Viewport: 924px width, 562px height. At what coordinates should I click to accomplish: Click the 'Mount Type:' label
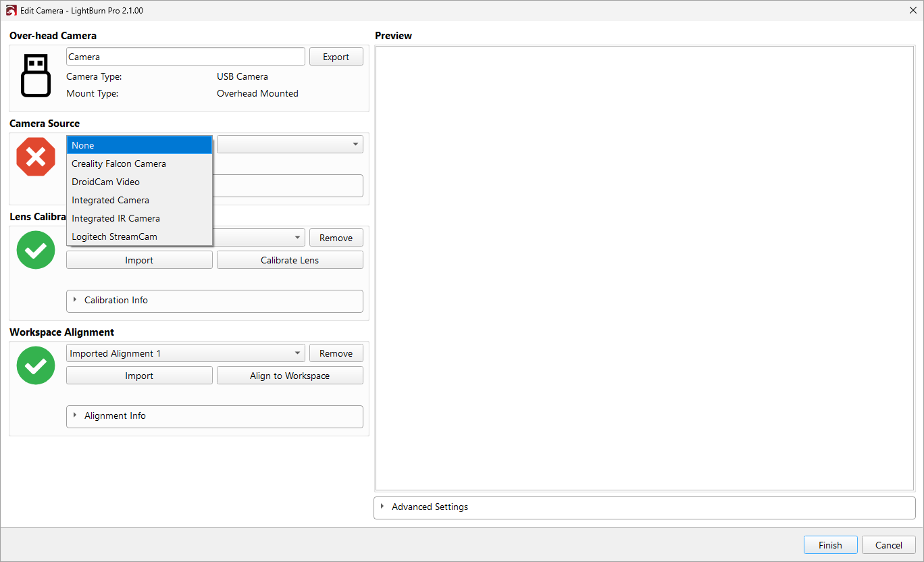tap(93, 93)
